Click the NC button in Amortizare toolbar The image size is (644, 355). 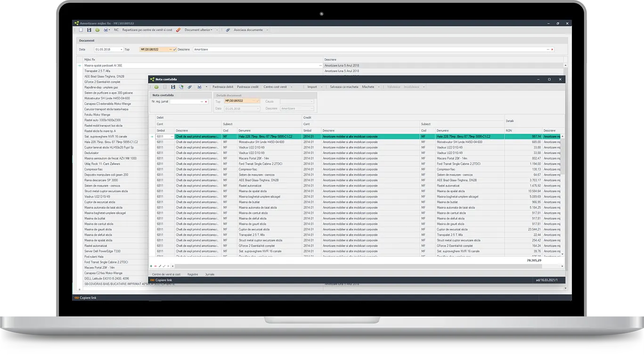coord(116,30)
